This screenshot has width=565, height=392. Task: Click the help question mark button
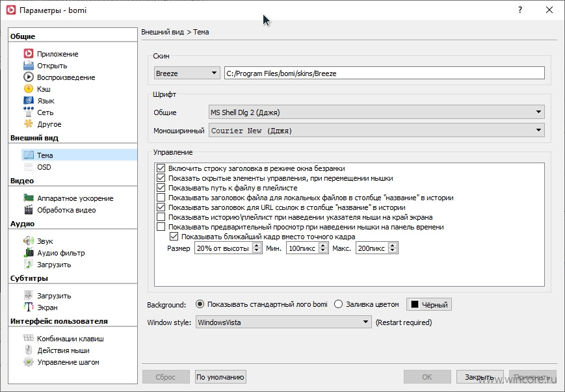[520, 10]
